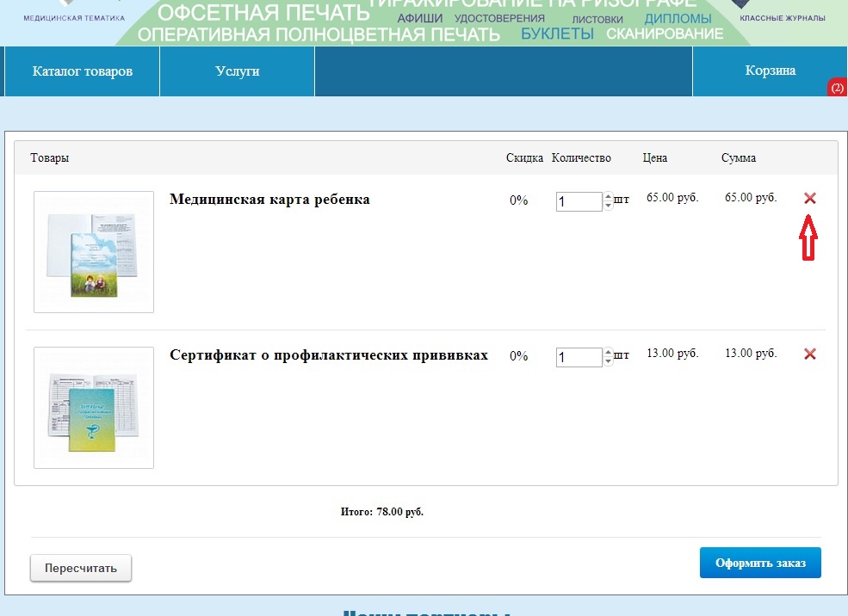The width and height of the screenshot is (848, 616).
Task: Remove Медицинская карта ребенка from the cart
Action: pos(809,199)
